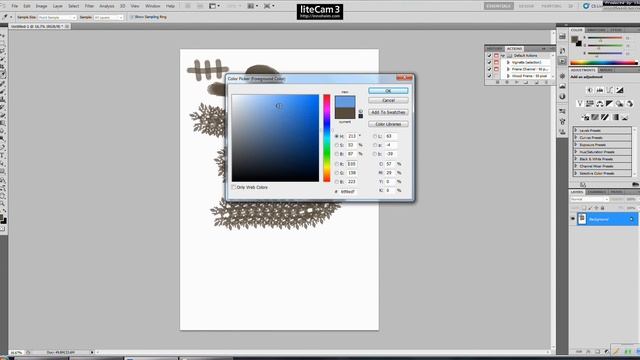Viewport: 640px width, 360px height.
Task: Open the Filter menu
Action: 89,6
